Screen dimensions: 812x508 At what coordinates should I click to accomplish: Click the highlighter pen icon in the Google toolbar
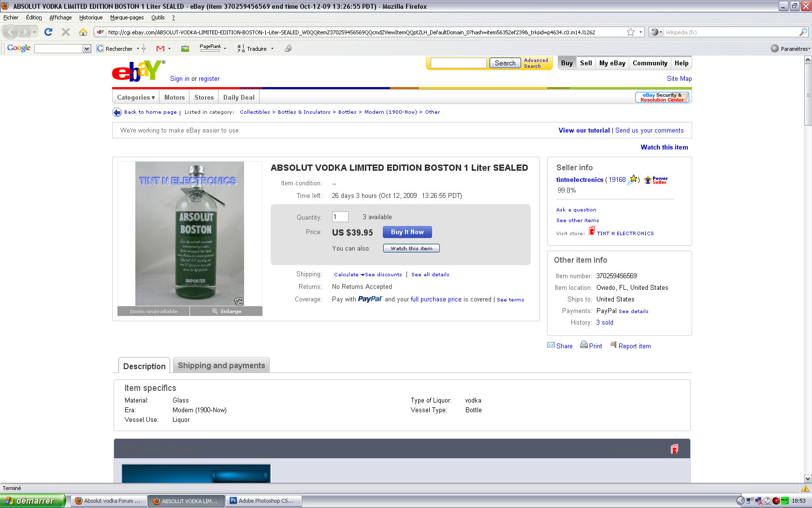[x=288, y=48]
